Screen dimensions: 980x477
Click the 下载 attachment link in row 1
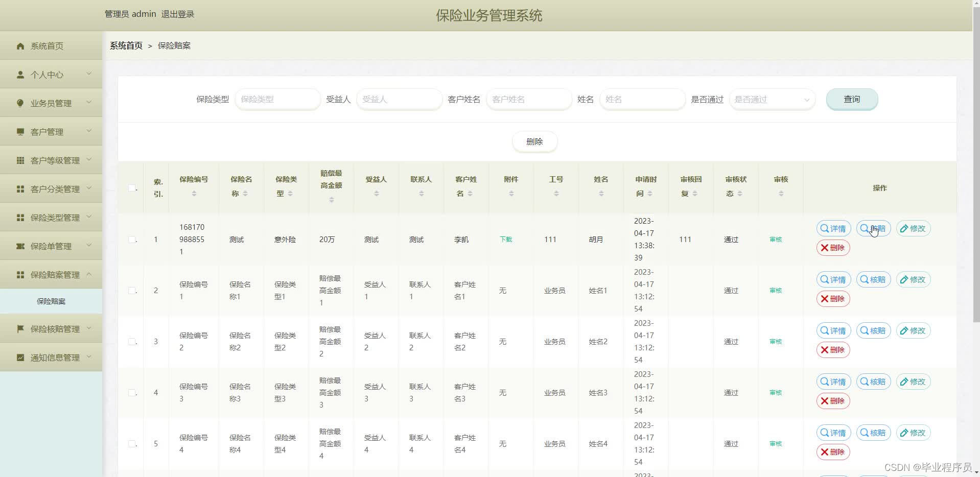(506, 240)
